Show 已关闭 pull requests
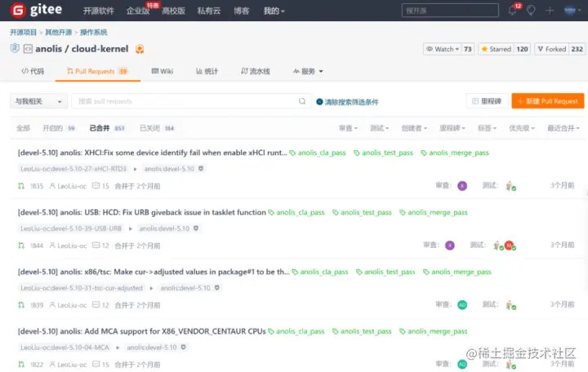The width and height of the screenshot is (588, 372). coord(157,128)
